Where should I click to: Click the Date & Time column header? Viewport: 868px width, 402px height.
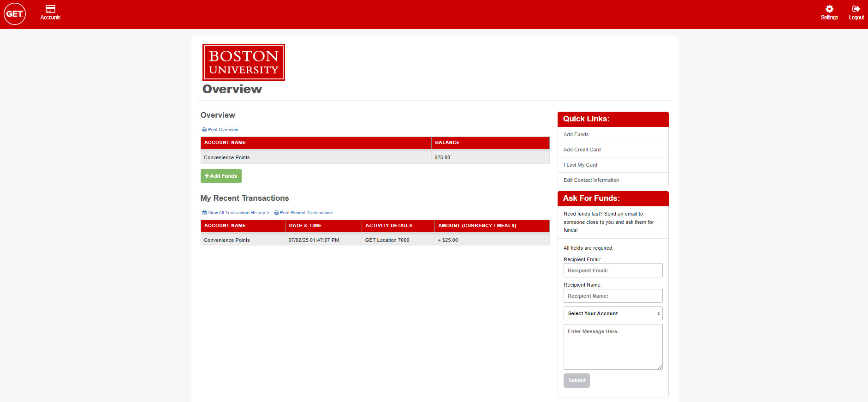323,226
